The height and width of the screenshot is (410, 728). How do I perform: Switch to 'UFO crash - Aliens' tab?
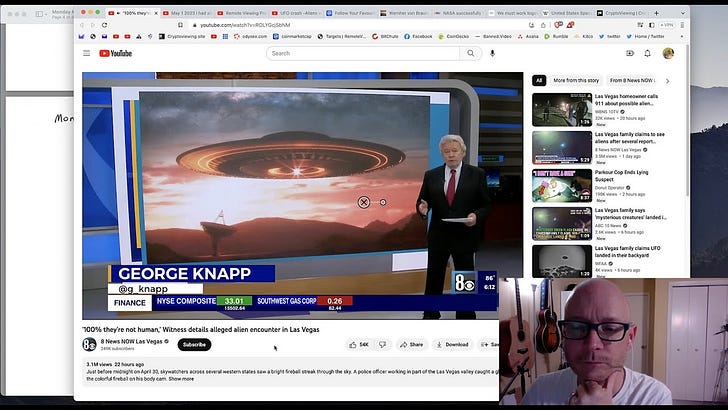[295, 13]
